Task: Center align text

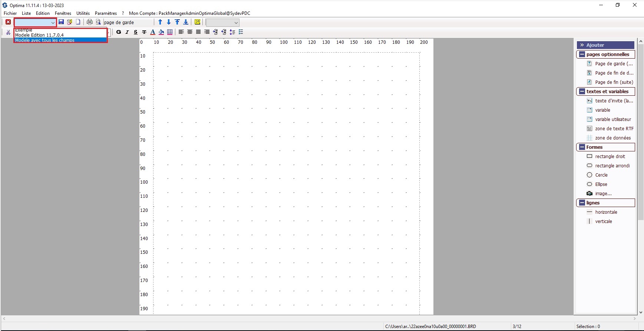Action: [x=190, y=32]
